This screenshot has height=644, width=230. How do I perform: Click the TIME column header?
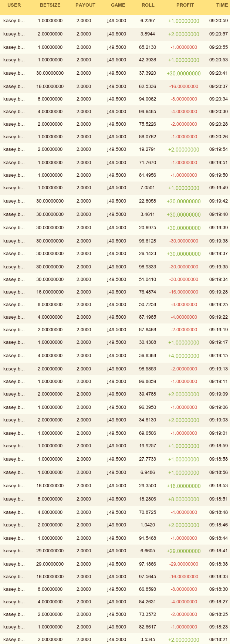(x=222, y=5)
